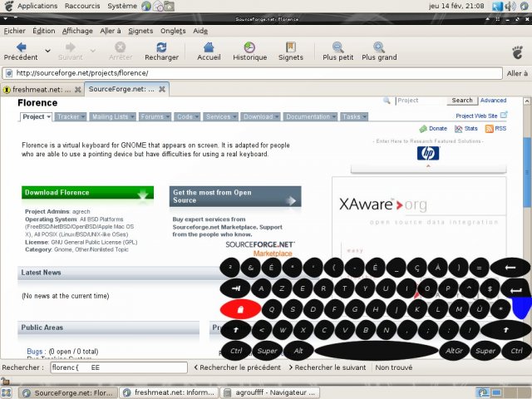Click the URL address field

249,73
